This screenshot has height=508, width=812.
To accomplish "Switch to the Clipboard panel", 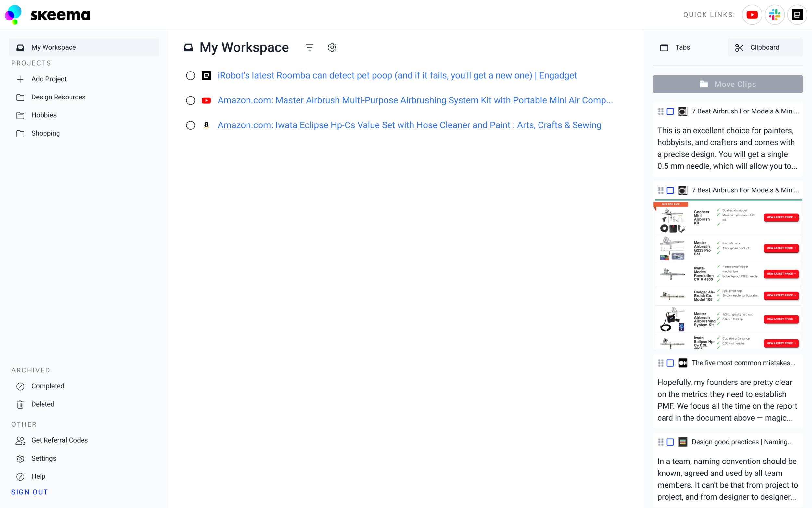I will pyautogui.click(x=765, y=47).
